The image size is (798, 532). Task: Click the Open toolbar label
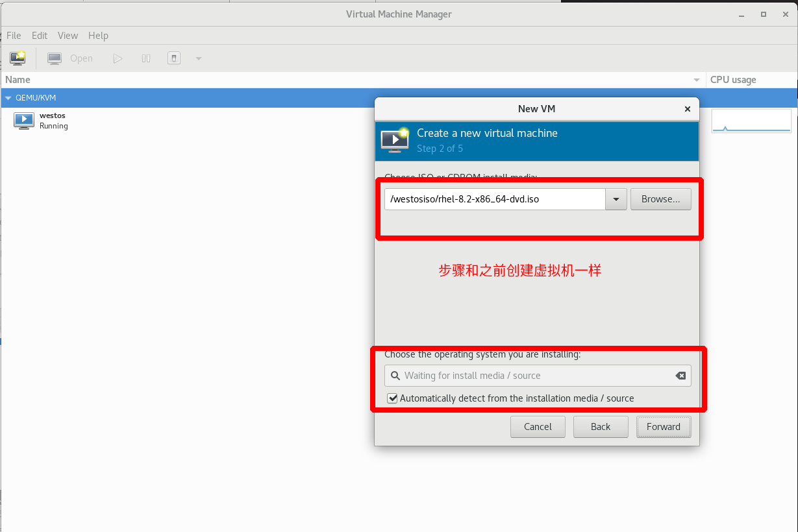pyautogui.click(x=81, y=58)
